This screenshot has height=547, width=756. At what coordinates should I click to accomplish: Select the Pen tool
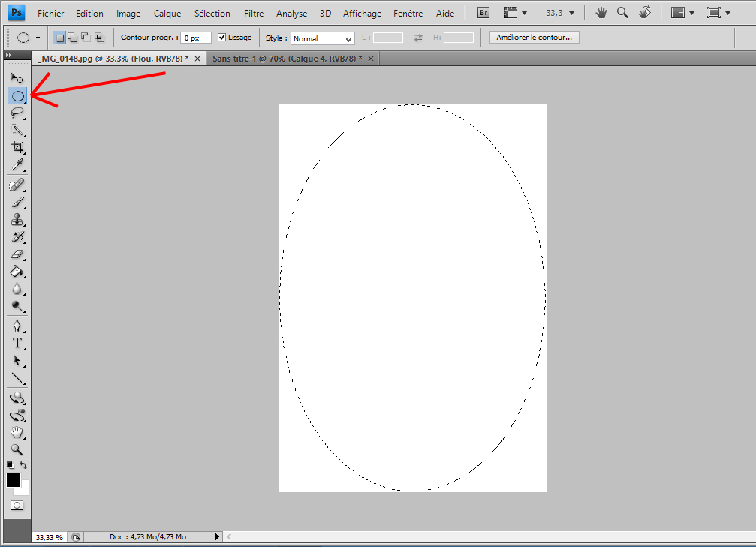tap(17, 325)
